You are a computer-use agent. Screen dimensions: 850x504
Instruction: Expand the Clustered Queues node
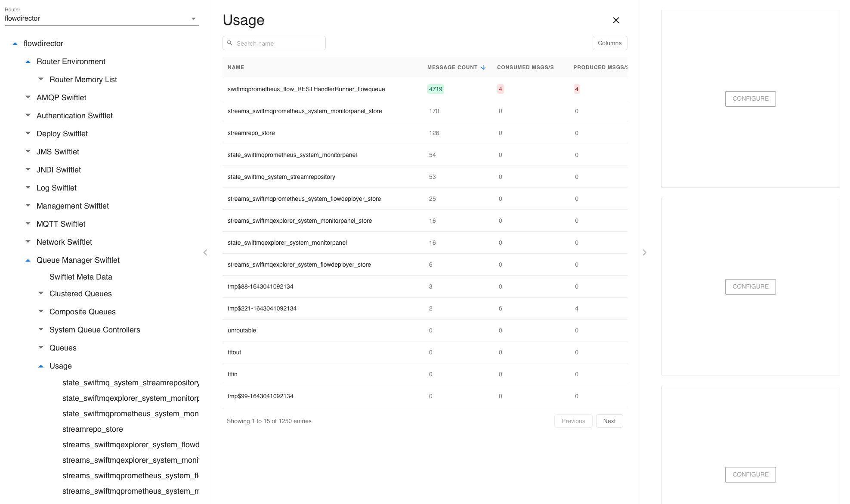41,294
